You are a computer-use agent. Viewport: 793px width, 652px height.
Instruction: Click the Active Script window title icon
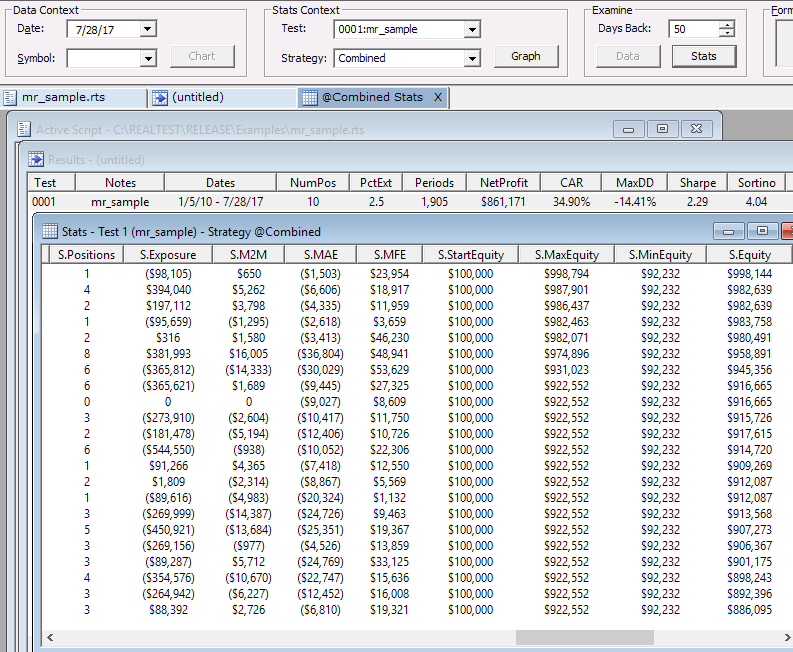23,130
